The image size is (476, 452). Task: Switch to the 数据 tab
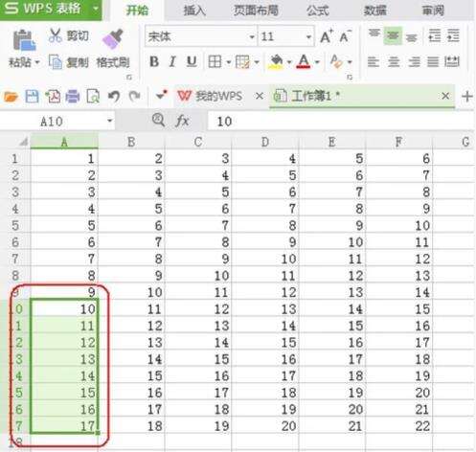(x=375, y=11)
